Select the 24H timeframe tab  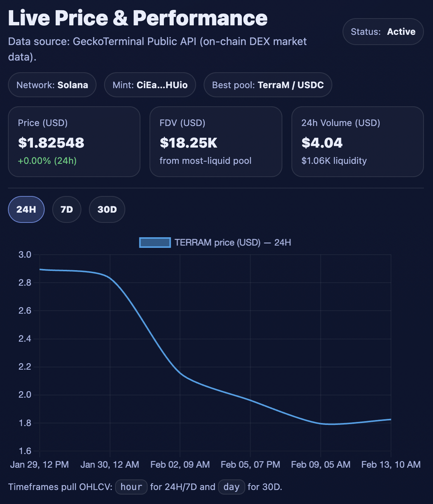pyautogui.click(x=26, y=209)
